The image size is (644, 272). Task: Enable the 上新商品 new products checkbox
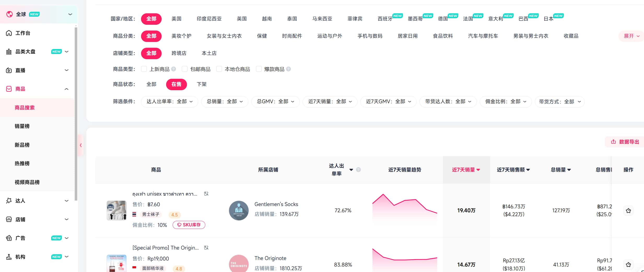(x=144, y=69)
